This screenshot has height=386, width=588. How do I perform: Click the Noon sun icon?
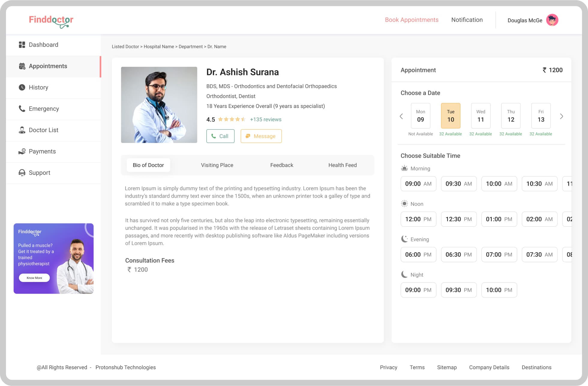(404, 204)
